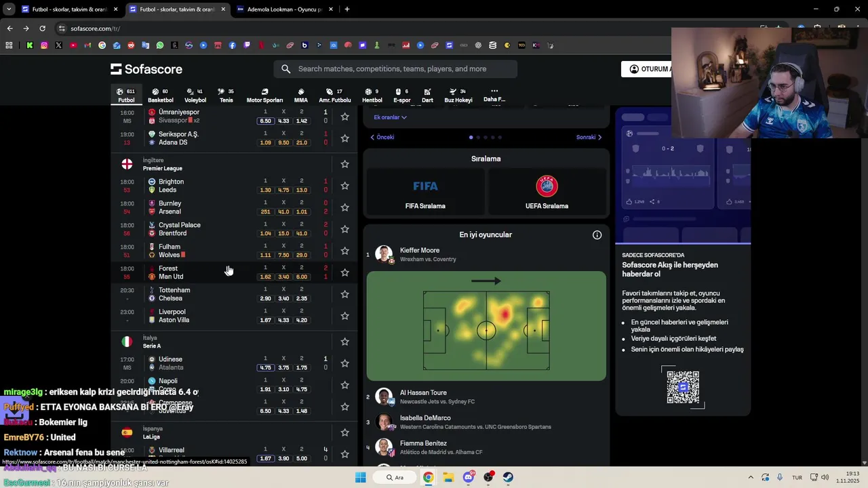Reload the page in browser
The width and height of the screenshot is (868, 488).
(42, 28)
